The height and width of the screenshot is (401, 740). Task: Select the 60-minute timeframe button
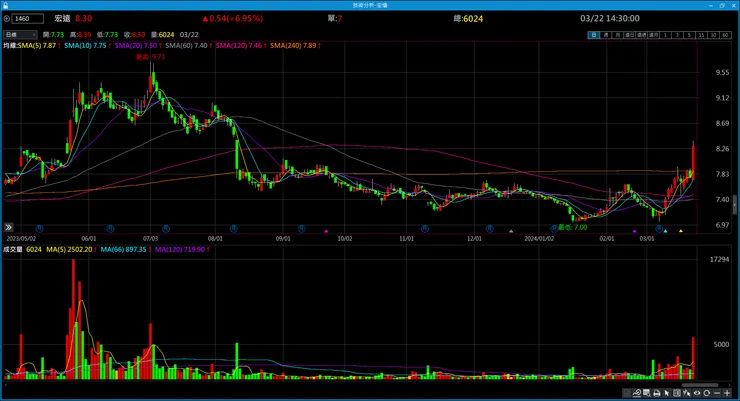tap(725, 35)
